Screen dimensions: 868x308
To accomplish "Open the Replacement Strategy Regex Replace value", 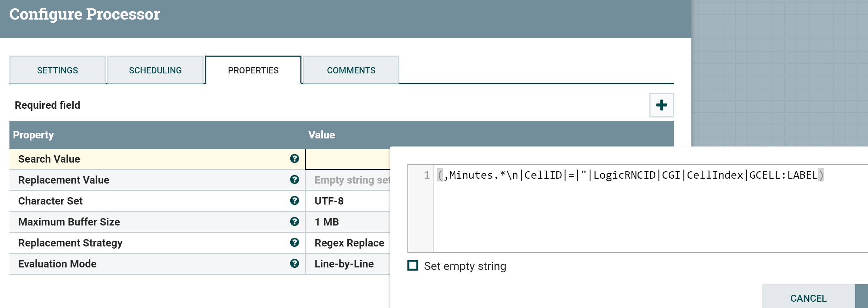I will (349, 243).
